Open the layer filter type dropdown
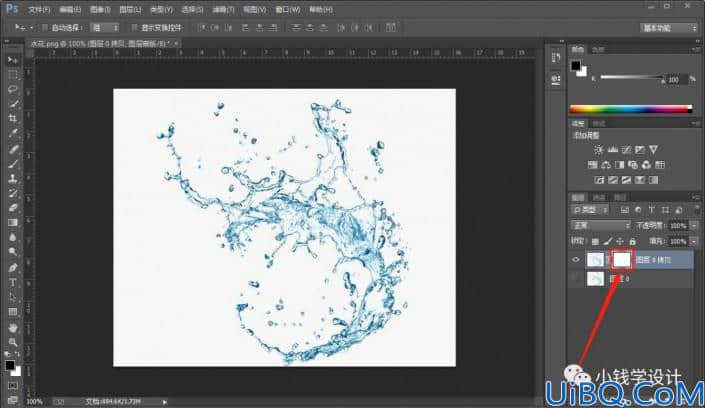Image resolution: width=705 pixels, height=408 pixels. [590, 210]
